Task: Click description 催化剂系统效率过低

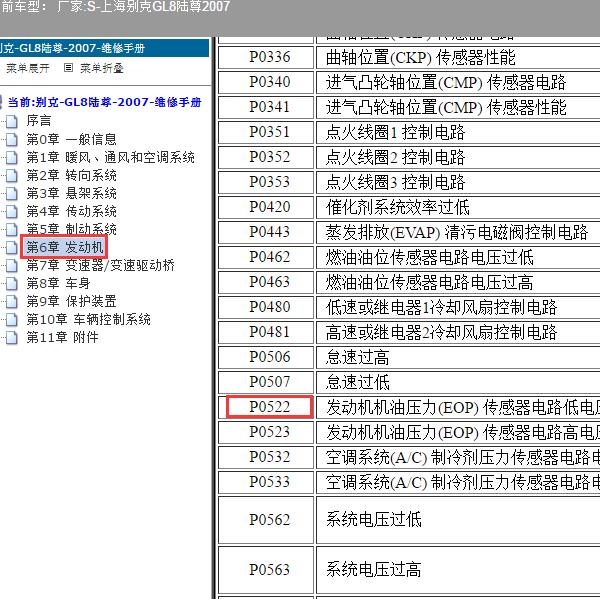Action: (398, 207)
